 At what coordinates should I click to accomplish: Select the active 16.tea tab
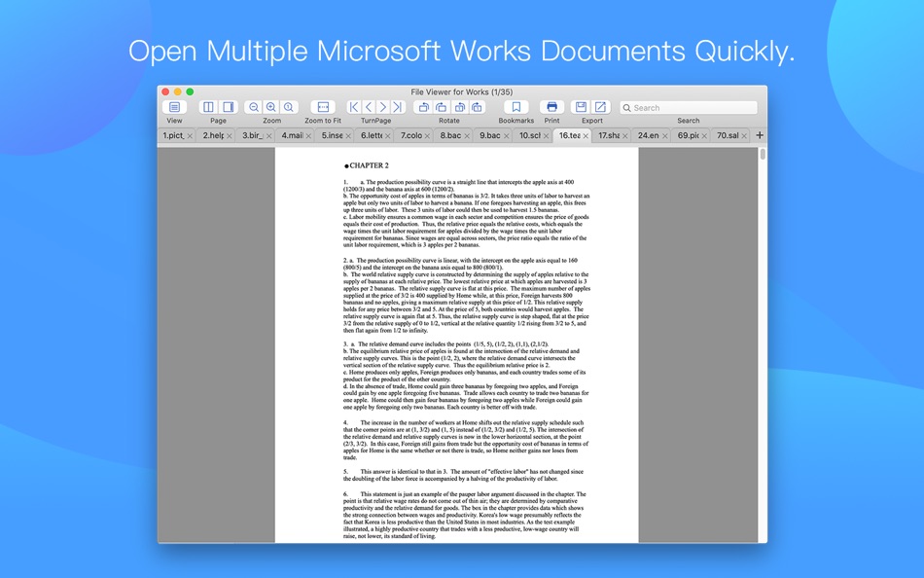coord(570,135)
